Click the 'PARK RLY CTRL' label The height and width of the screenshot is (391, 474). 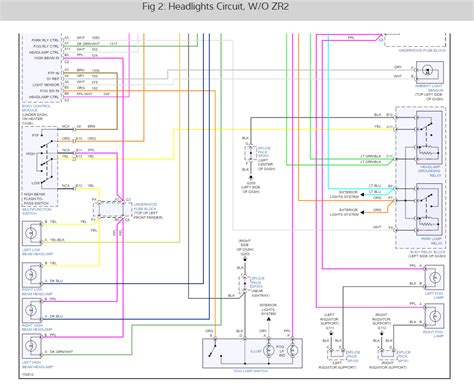coord(45,40)
